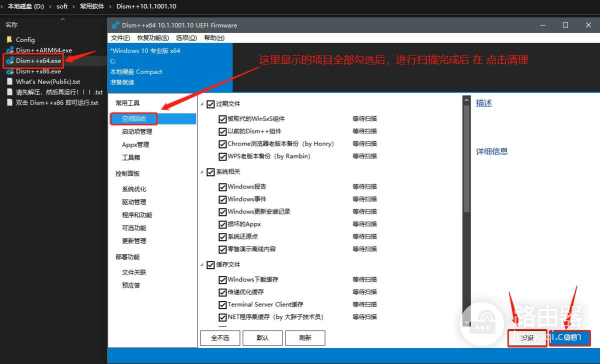Click the 扫描 scan button

click(x=527, y=338)
